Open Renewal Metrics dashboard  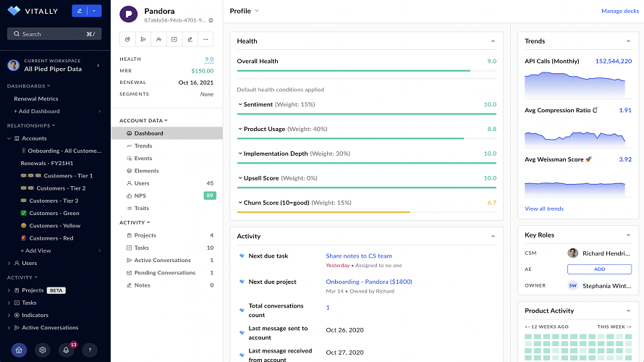click(36, 98)
